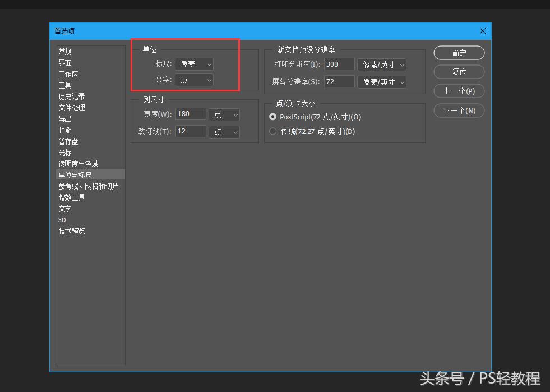The height and width of the screenshot is (392, 550).
Task: Select the 文字 preferences category
Action: pos(64,209)
